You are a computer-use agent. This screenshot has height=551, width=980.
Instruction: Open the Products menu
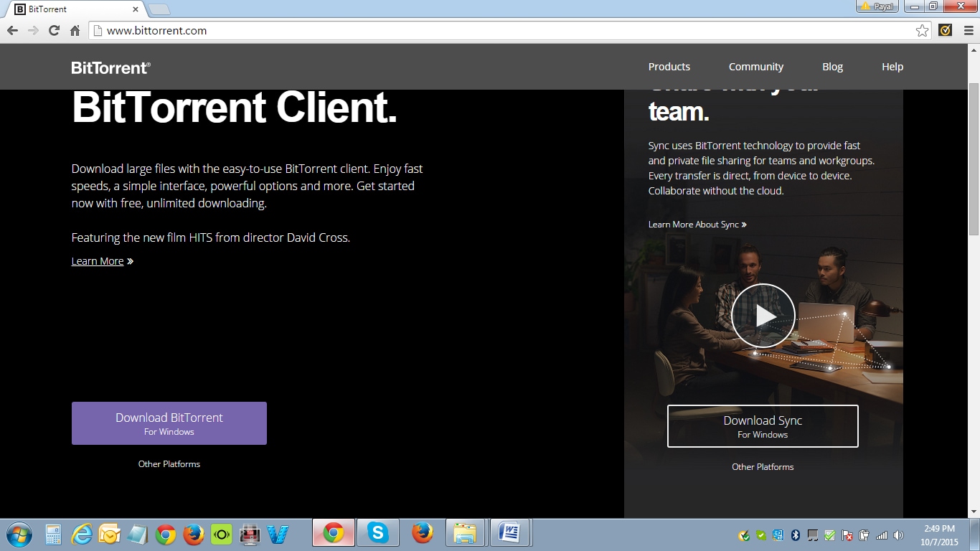coord(669,67)
